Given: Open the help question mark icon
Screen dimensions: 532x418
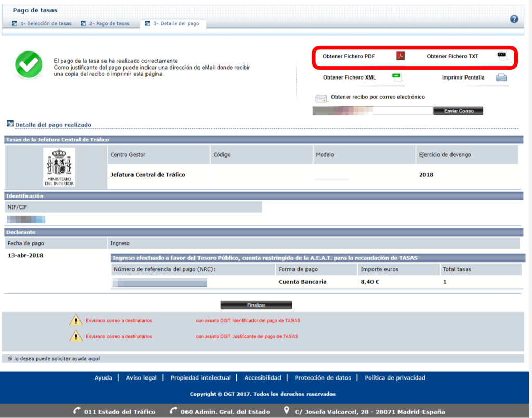Looking at the screenshot, I should [x=514, y=19].
